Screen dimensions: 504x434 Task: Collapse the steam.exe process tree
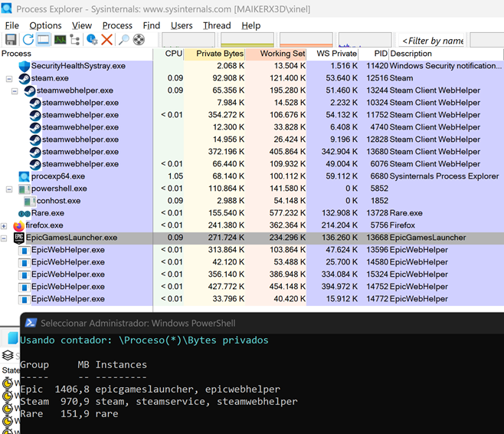pos(9,79)
